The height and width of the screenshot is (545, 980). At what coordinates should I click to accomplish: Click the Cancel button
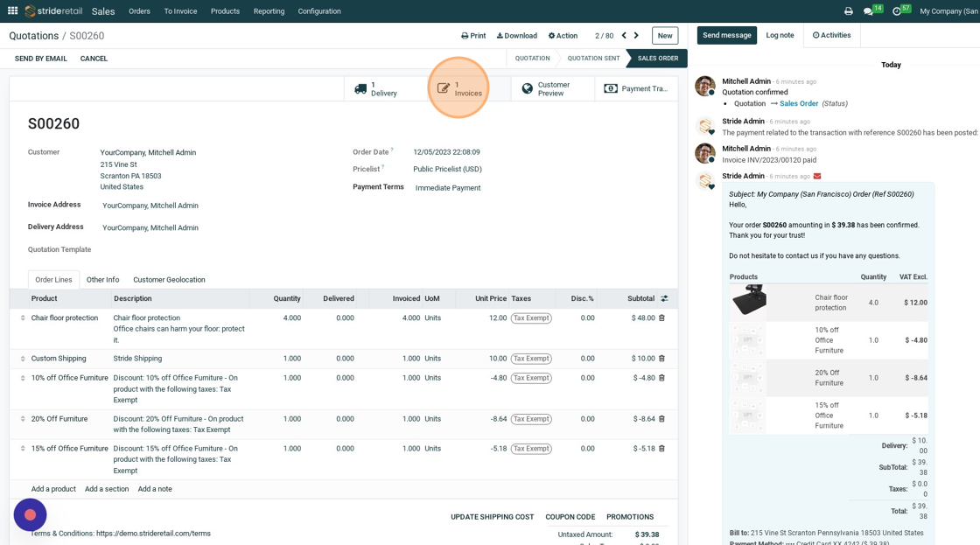(94, 59)
